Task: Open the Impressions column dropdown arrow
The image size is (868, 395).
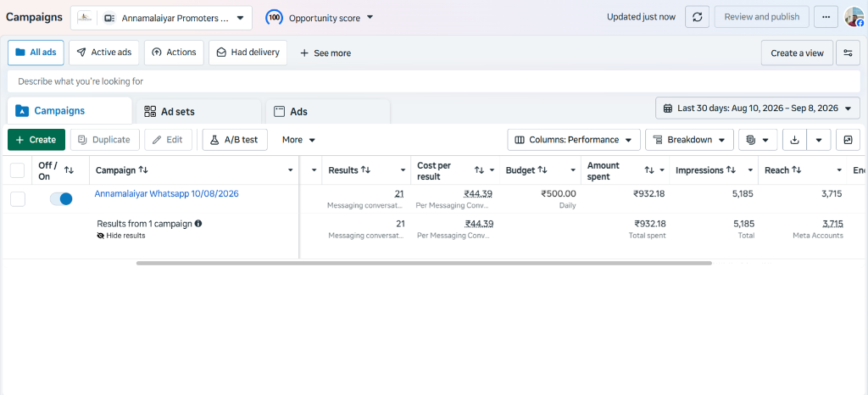Action: (751, 170)
